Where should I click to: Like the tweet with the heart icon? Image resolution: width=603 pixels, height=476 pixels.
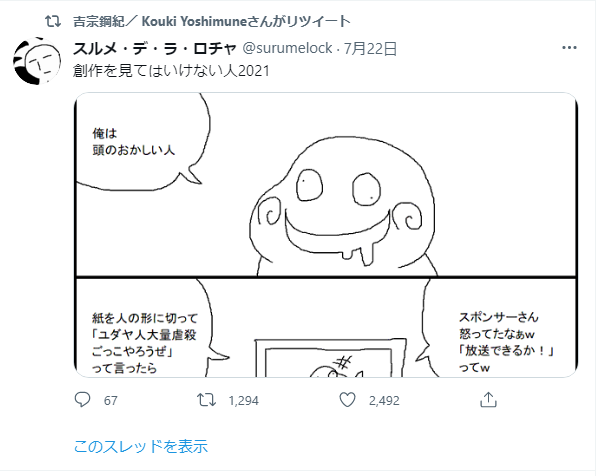pos(347,400)
